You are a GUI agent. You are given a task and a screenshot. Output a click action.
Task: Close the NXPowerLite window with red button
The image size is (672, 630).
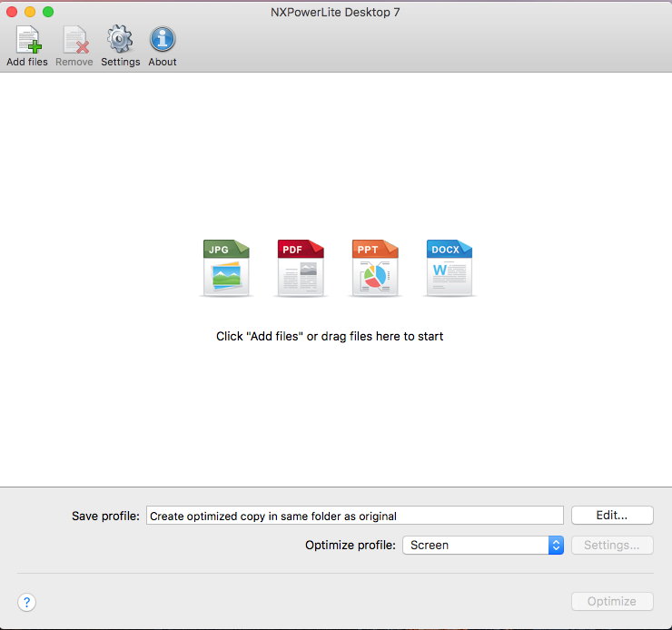point(13,12)
